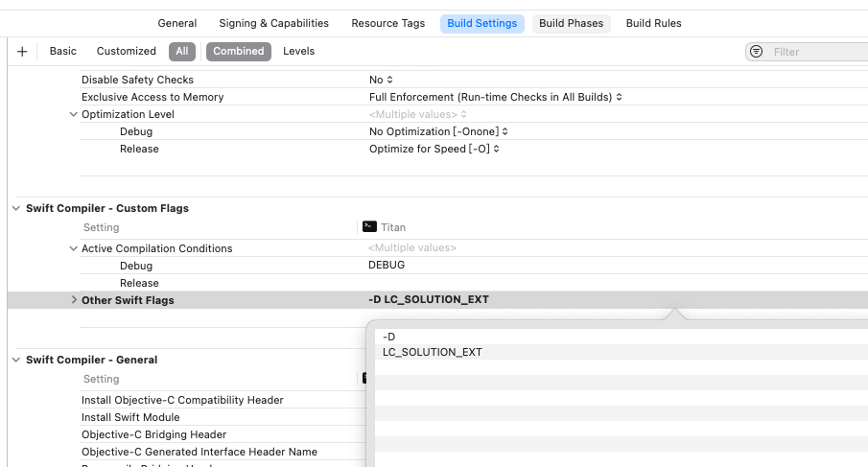Select the Combined view button

pyautogui.click(x=238, y=51)
